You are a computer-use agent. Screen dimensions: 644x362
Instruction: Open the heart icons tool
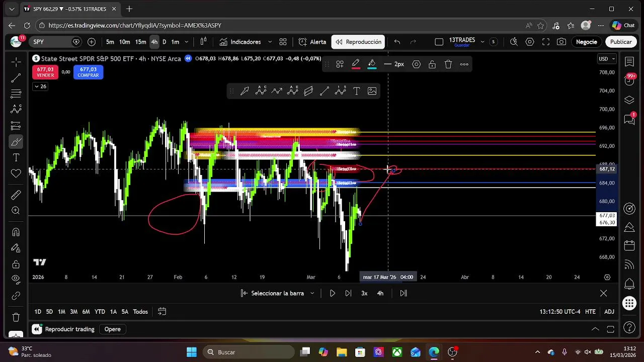click(x=16, y=174)
